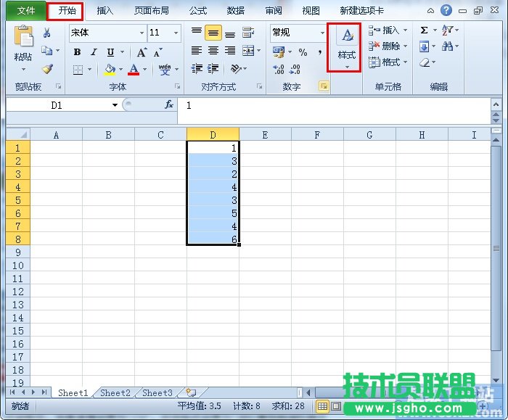Viewport: 508px width, 420px height.
Task: Click the Cut scissors icon
Action: (46, 33)
